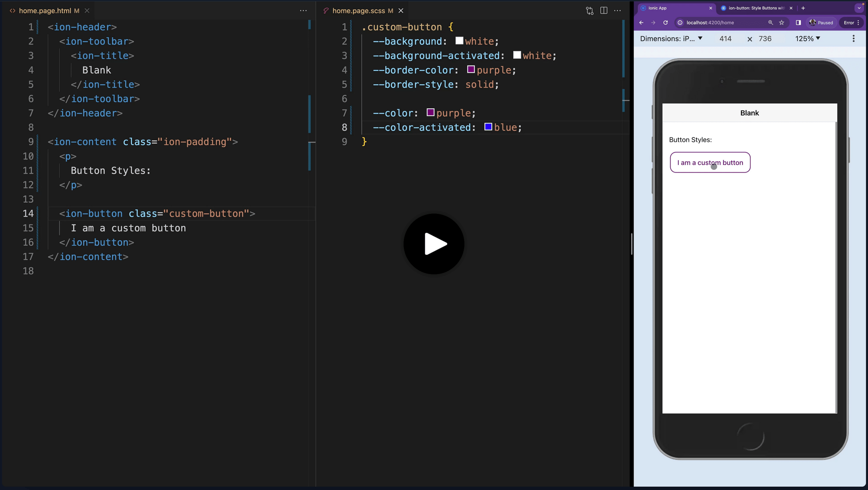
Task: Open changes compare icon in the editor toolbar
Action: [x=590, y=10]
